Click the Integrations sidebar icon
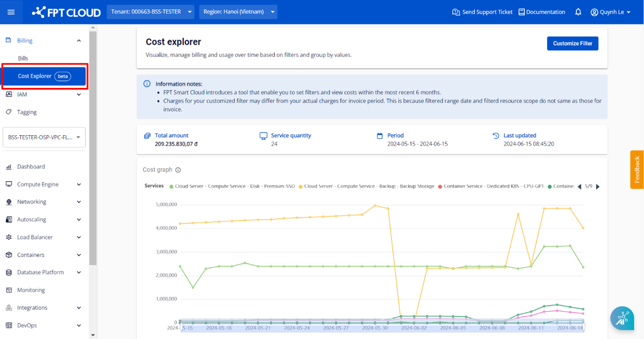The width and height of the screenshot is (644, 339). [x=9, y=307]
